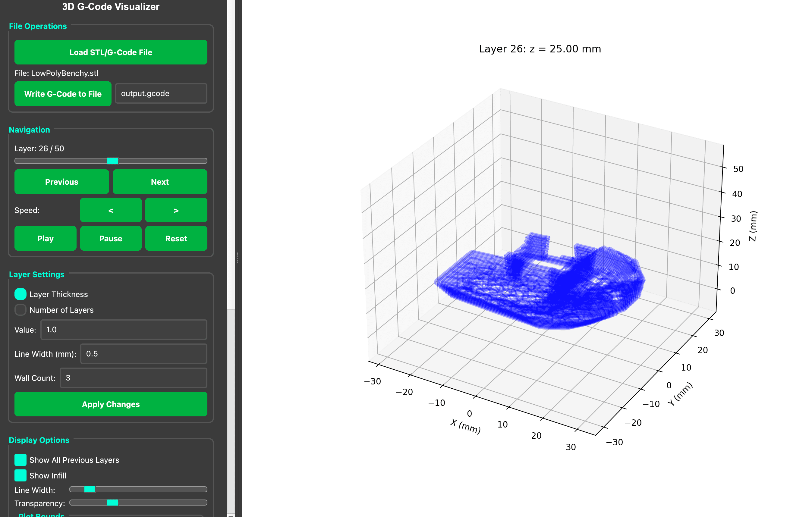Increase the playback speed
The height and width of the screenshot is (517, 812).
(176, 210)
